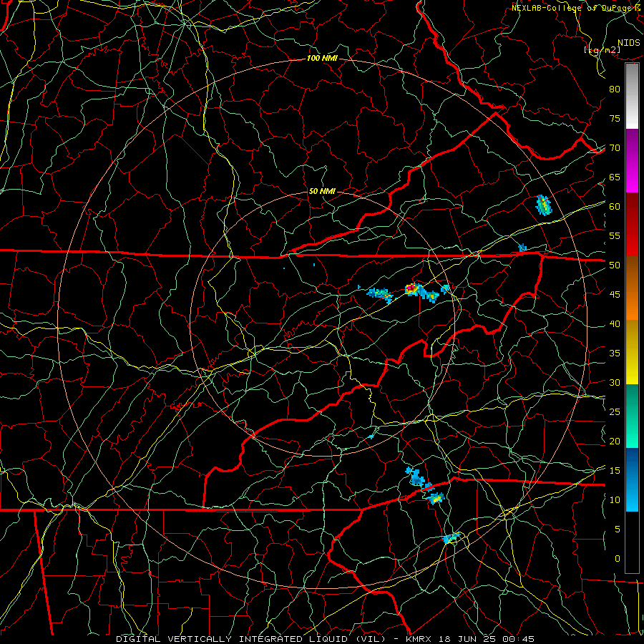Screen dimensions: 644x644
Task: Click the 70 value on the VIL scale
Action: click(615, 148)
